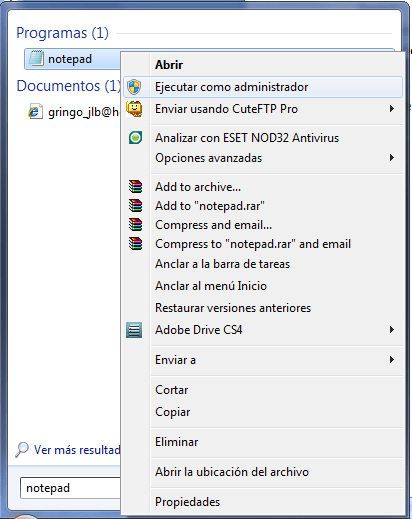
Task: Click the search box containing notepad
Action: [x=70, y=488]
